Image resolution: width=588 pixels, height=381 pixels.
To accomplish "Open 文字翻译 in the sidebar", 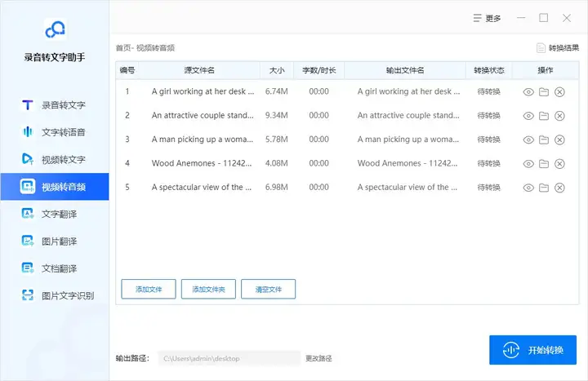I will (55, 214).
